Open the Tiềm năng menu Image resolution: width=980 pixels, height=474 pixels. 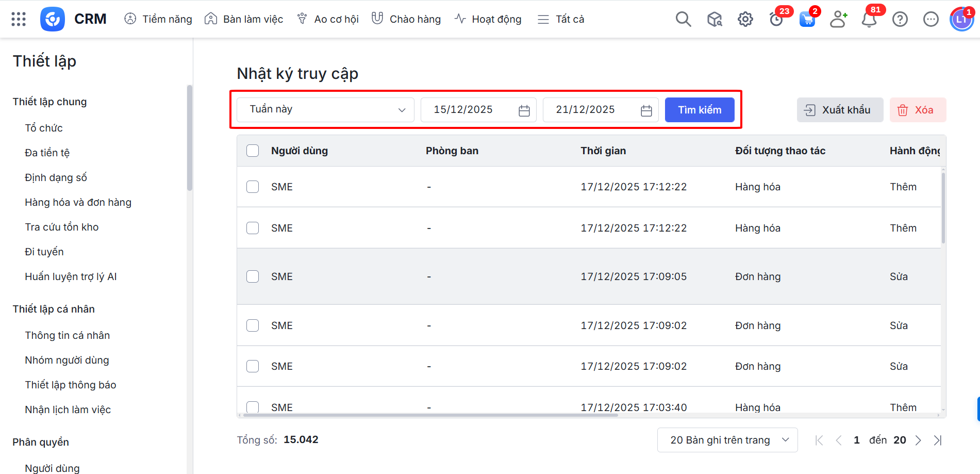tap(158, 19)
